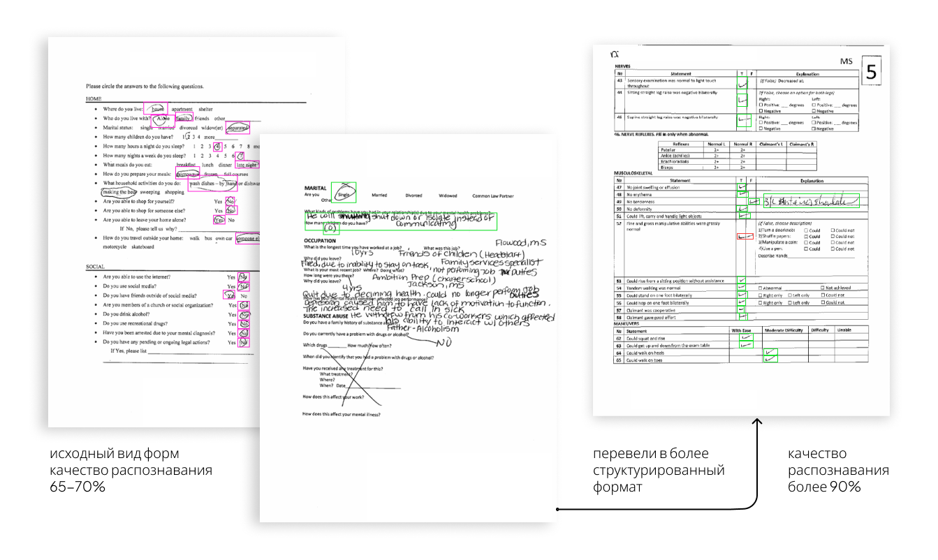Click the 'качество распознавания более 90%' text
The width and height of the screenshot is (938, 560).
(x=838, y=470)
